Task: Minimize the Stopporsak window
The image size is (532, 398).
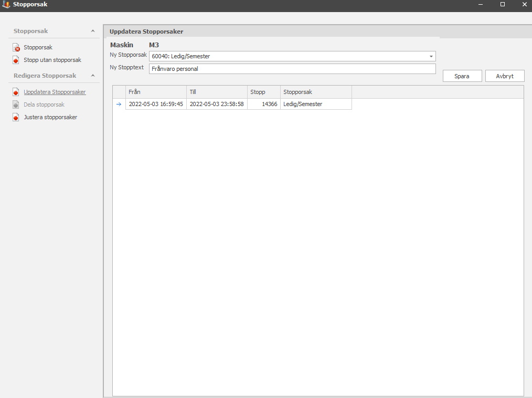Action: click(x=480, y=4)
